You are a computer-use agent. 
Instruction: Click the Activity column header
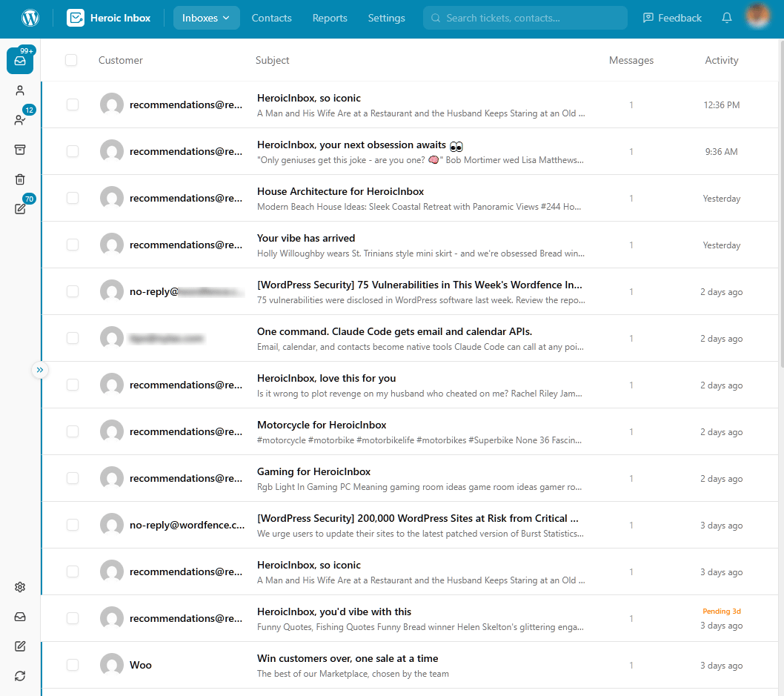click(x=722, y=60)
